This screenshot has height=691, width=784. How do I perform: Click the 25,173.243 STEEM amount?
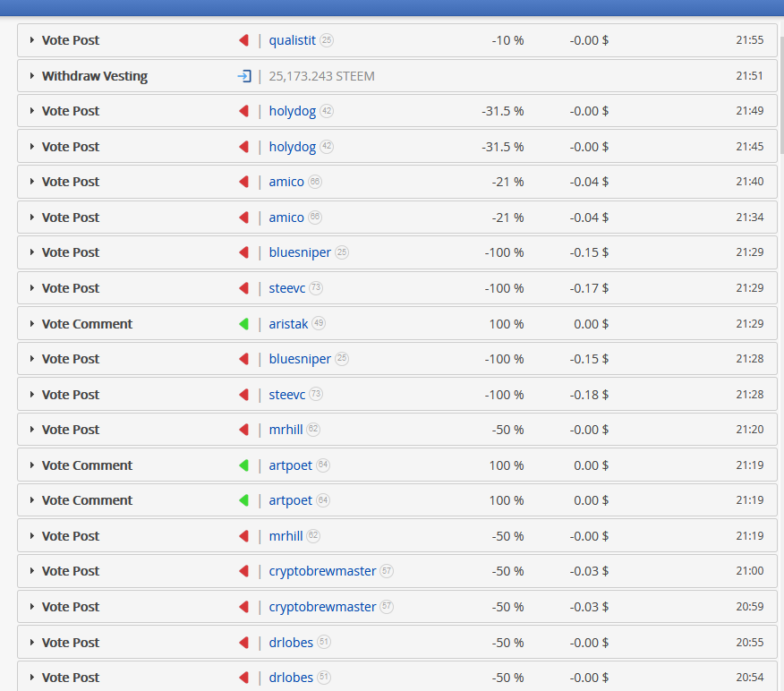tap(321, 76)
